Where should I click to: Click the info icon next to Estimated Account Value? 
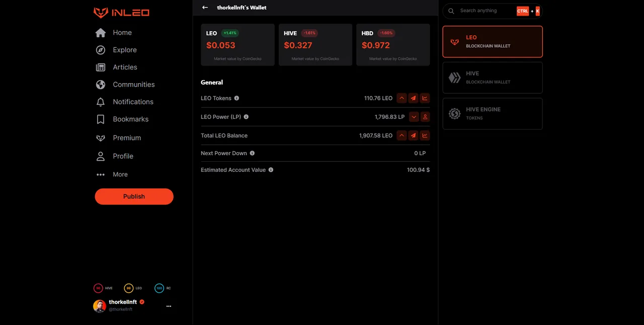pyautogui.click(x=271, y=170)
